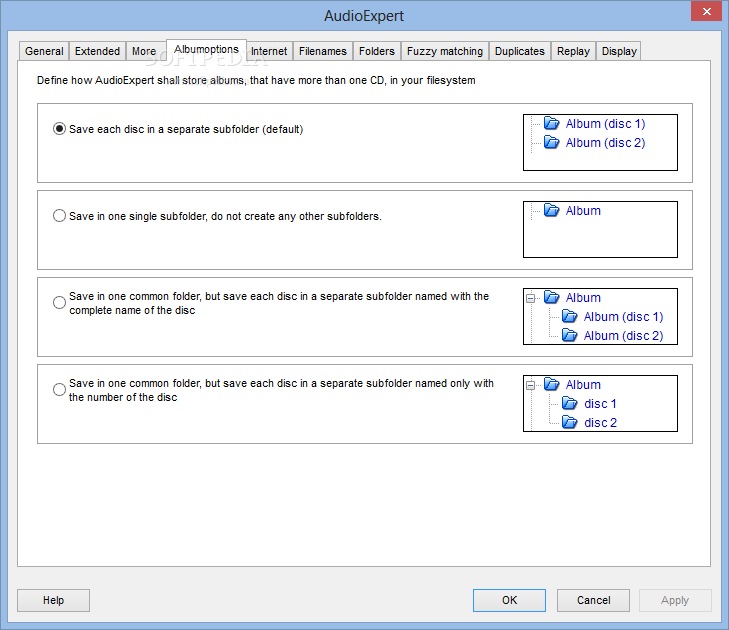Click the Help button
The height and width of the screenshot is (630, 729).
click(53, 600)
